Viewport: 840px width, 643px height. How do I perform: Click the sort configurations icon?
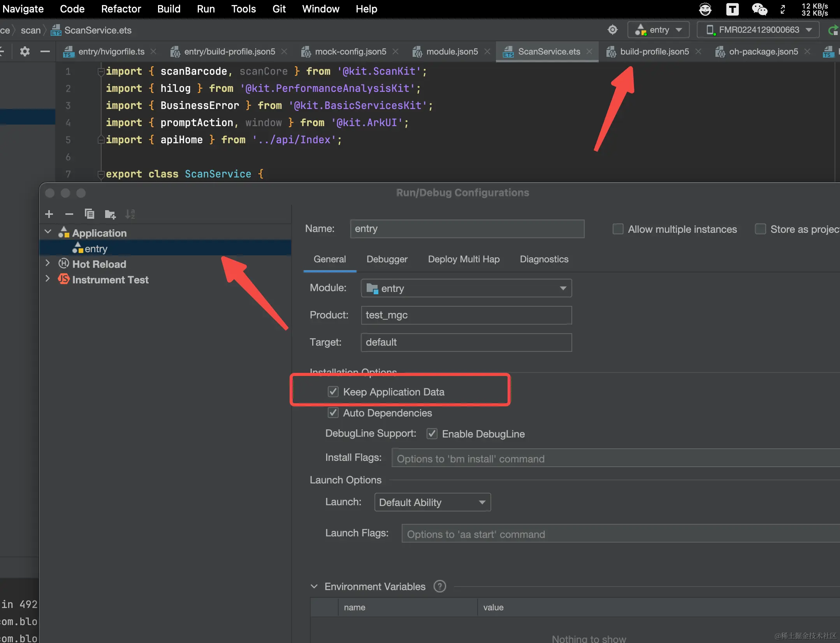click(x=130, y=214)
